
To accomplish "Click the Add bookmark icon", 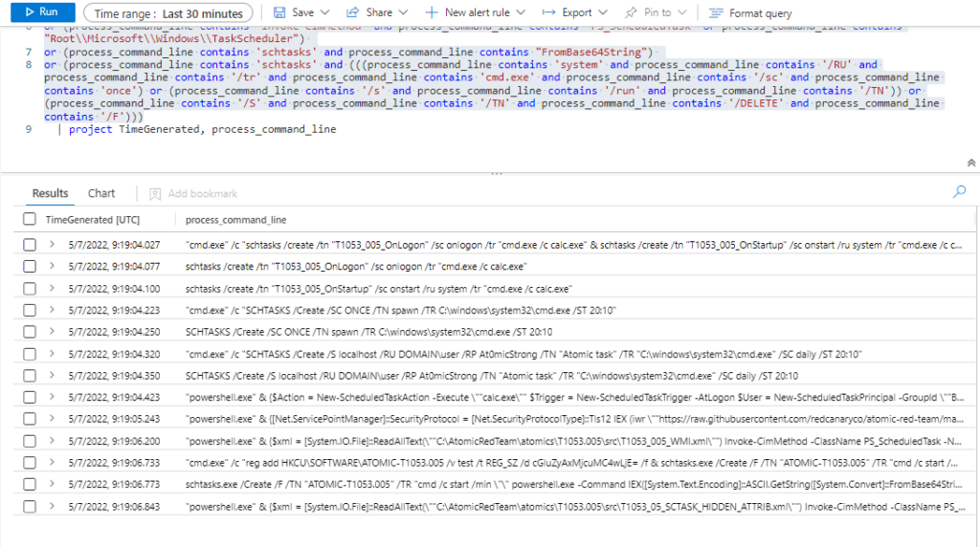I will coord(155,193).
